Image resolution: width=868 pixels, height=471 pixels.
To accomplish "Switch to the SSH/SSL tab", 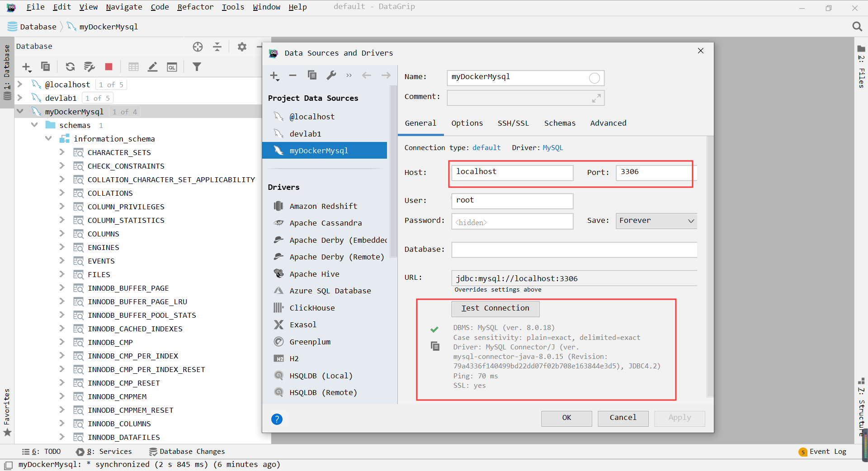I will pyautogui.click(x=513, y=123).
